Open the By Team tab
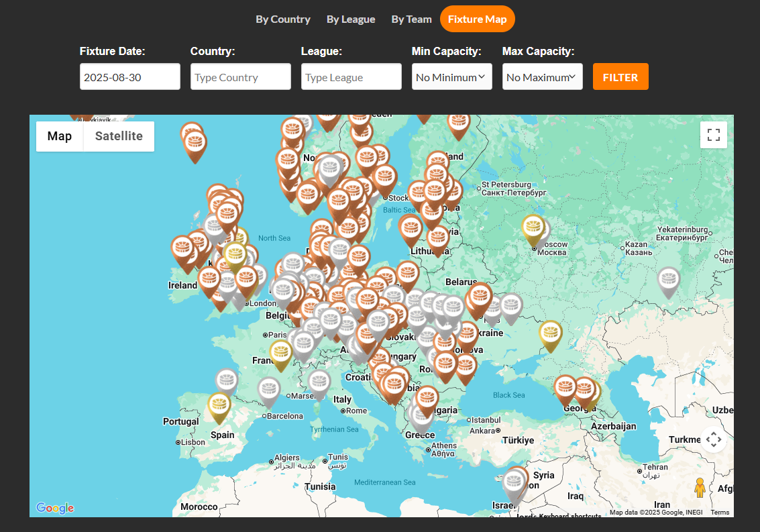Screen dimensions: 760x532 [411, 19]
